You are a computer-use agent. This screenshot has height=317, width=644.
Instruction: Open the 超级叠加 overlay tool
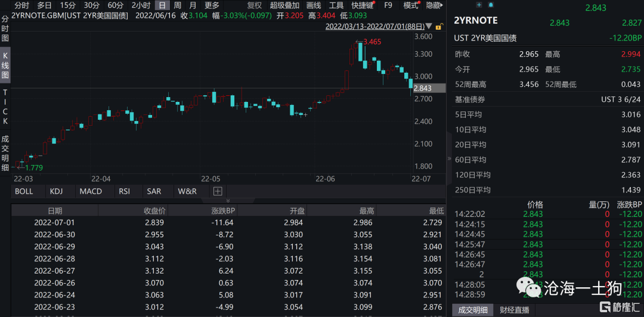point(284,6)
